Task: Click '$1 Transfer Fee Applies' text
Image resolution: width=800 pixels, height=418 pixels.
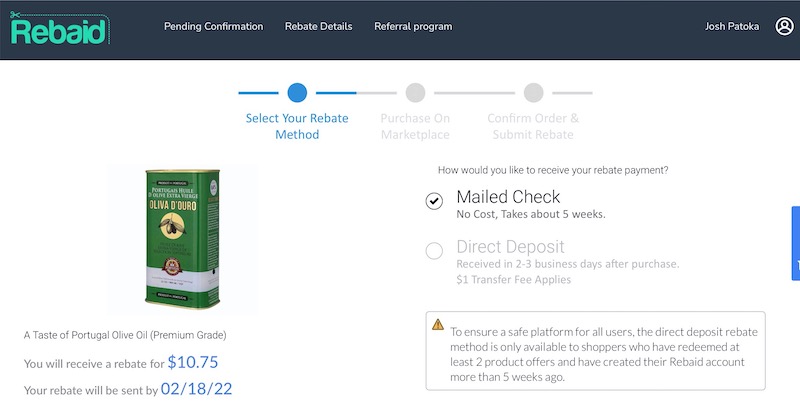Action: pos(513,280)
